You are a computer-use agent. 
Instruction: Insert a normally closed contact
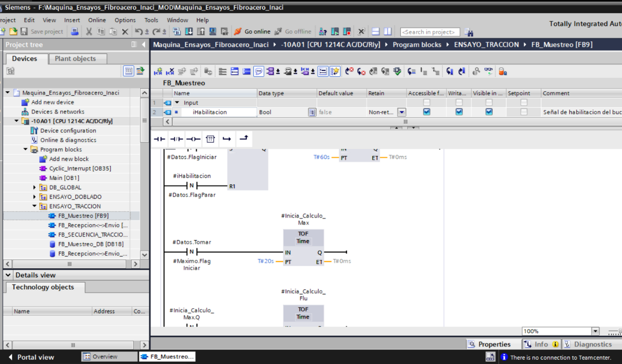coord(176,139)
